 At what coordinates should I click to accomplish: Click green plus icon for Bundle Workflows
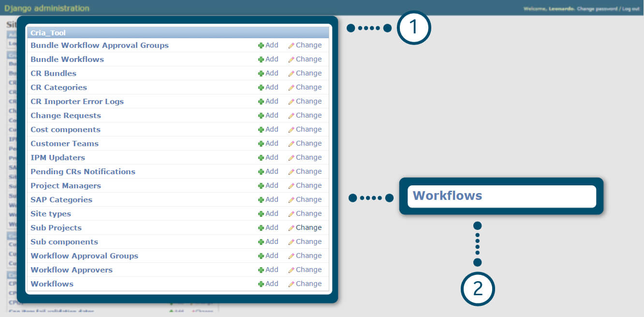coord(261,60)
